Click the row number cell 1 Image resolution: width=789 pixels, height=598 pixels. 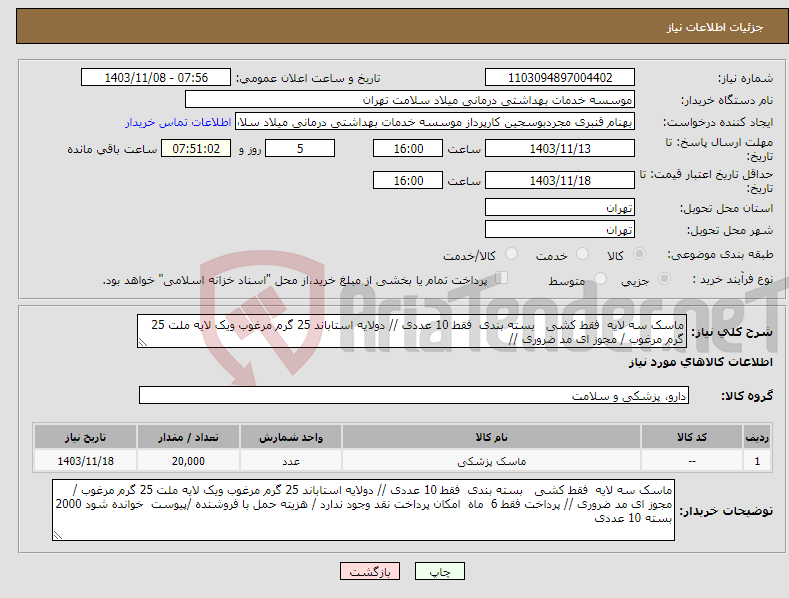coord(757,461)
